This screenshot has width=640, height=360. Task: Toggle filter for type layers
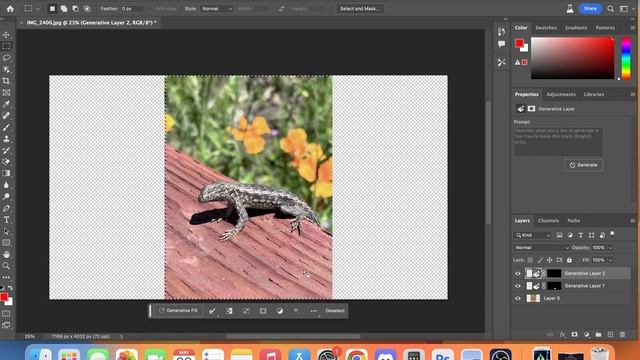(580, 235)
